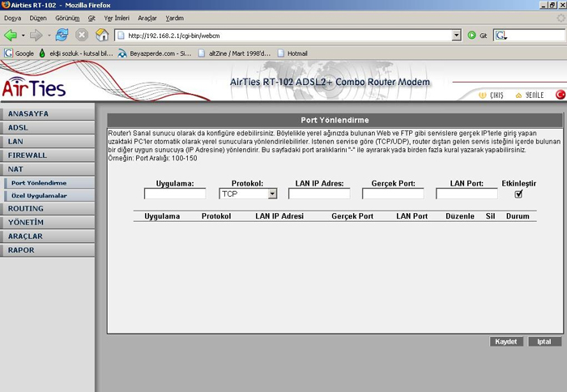Reload the page with the refresh icon
Viewport: 567px width, 392px height.
point(62,35)
